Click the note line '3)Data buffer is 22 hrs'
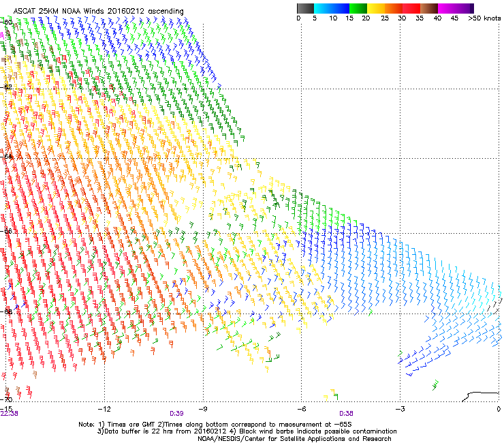Screen dimensions: 504x443 click(x=247, y=431)
